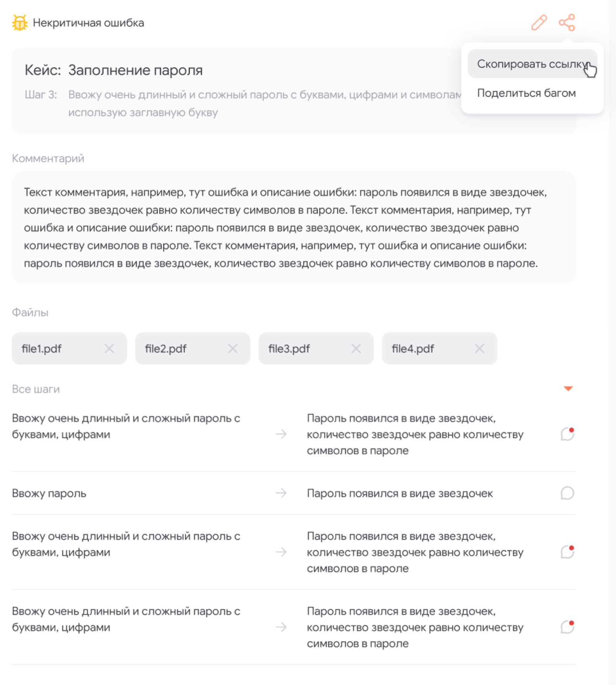Choose 'Поделиться багом' from the menu
Viewport: 616px width, 685px height.
526,93
